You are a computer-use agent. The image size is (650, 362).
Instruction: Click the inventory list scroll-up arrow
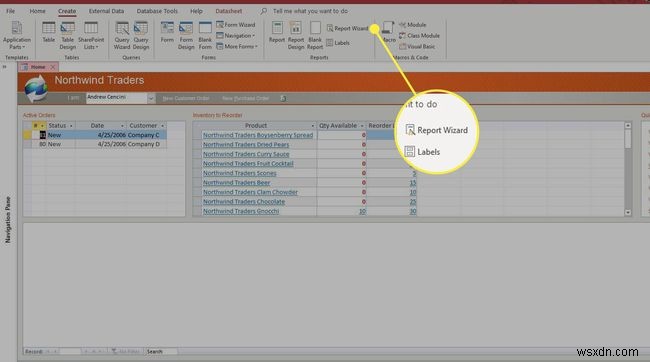pos(628,125)
